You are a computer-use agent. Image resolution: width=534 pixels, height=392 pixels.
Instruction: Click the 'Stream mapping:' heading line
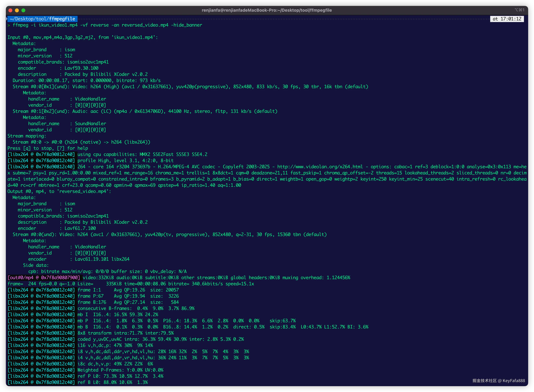click(x=27, y=136)
